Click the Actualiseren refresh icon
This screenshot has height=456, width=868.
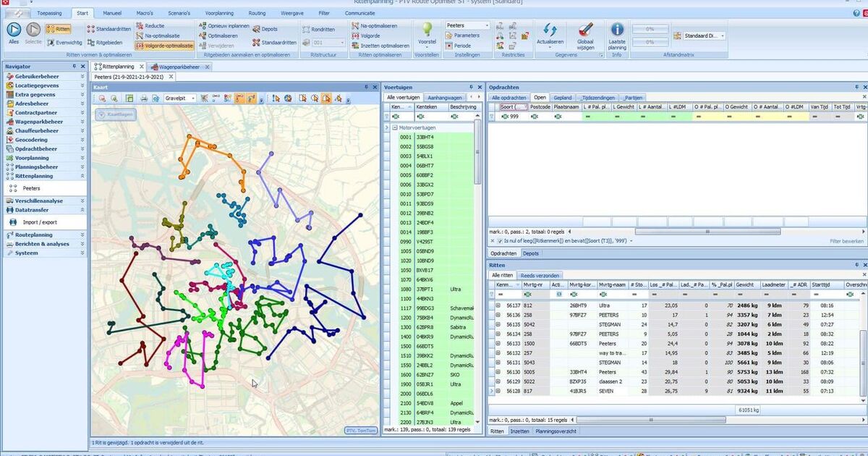click(x=549, y=30)
